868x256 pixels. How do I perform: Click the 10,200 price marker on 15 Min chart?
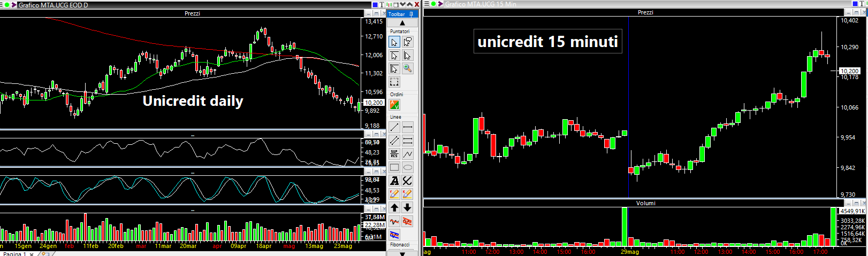(x=849, y=71)
